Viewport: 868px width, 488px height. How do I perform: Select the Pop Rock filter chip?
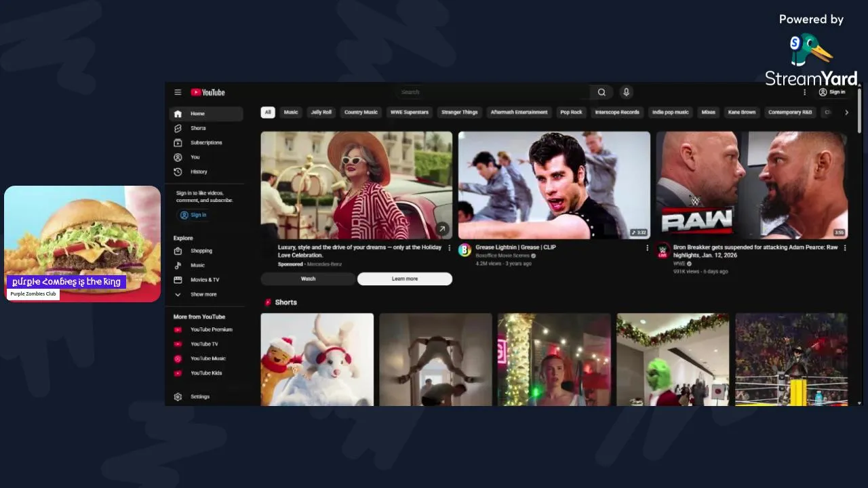click(x=571, y=113)
